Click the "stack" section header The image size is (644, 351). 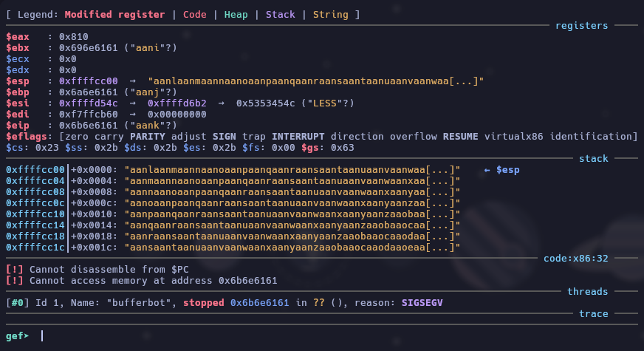(x=593, y=159)
